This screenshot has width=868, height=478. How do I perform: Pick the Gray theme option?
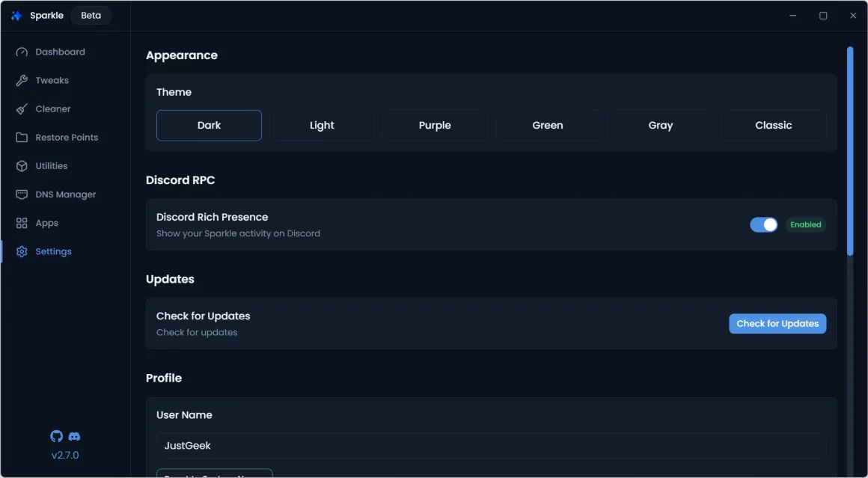coord(661,126)
